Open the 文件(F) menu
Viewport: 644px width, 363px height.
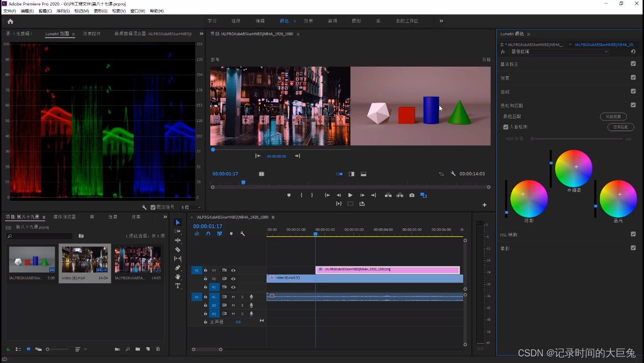coord(10,11)
